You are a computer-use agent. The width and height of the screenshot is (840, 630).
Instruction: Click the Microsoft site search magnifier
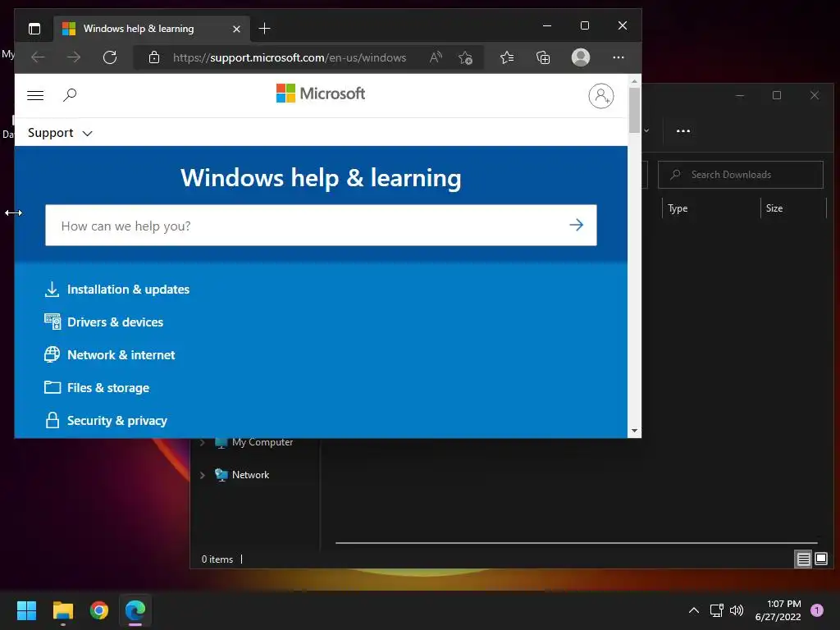70,95
